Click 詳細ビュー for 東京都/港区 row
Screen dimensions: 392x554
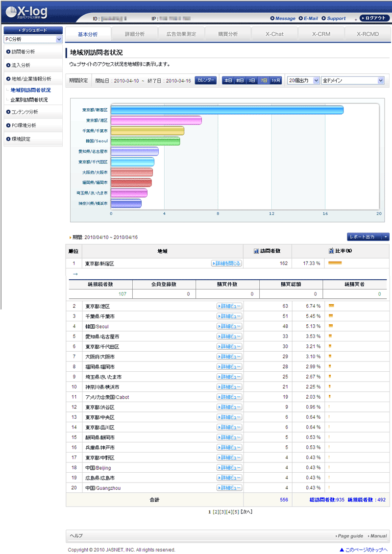[x=229, y=306]
